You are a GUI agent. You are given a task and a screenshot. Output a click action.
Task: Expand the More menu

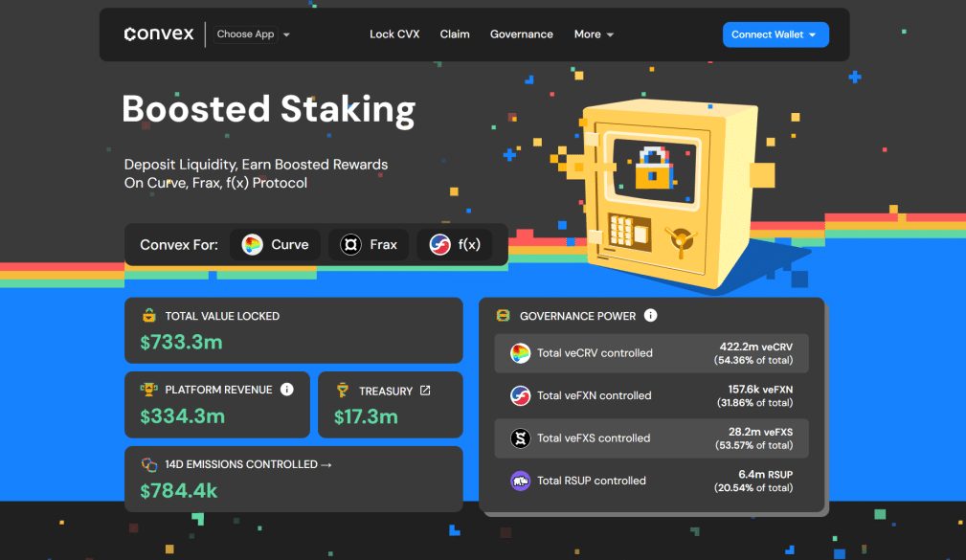click(x=594, y=34)
